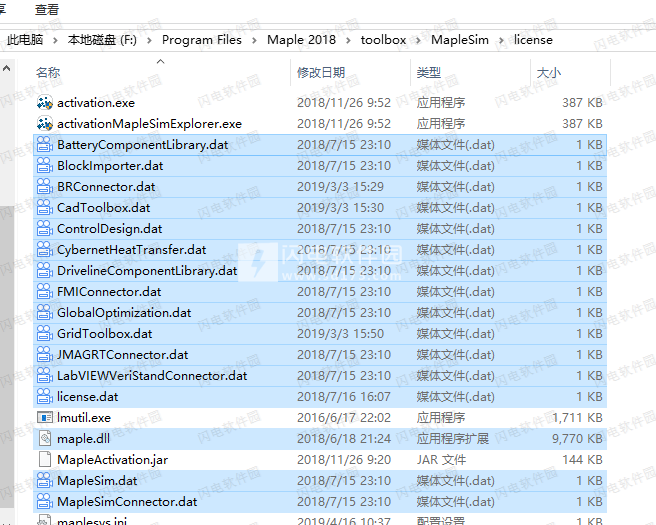Select the BatteryComponentLibrary.dat file icon
This screenshot has height=525, width=656.
coord(45,145)
